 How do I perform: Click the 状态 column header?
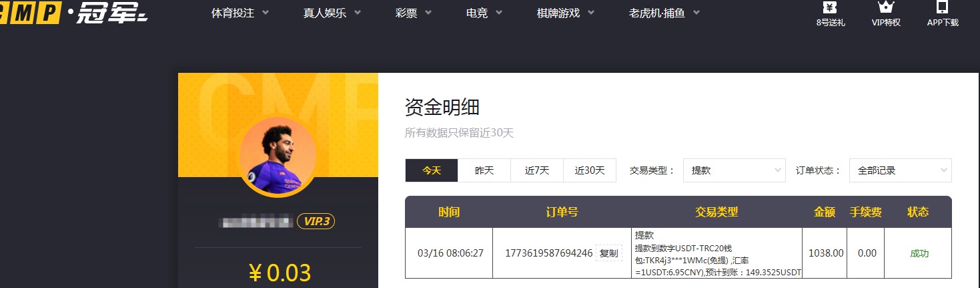[x=918, y=212]
